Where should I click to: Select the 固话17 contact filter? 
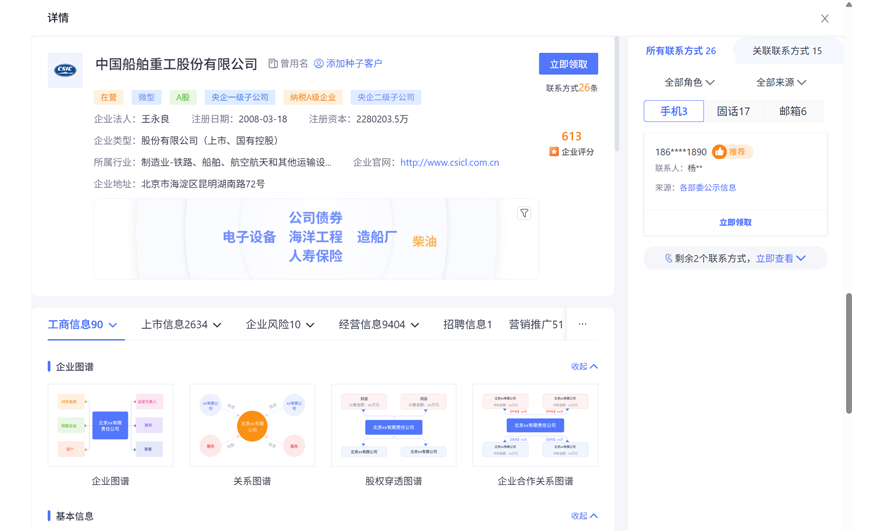734,111
